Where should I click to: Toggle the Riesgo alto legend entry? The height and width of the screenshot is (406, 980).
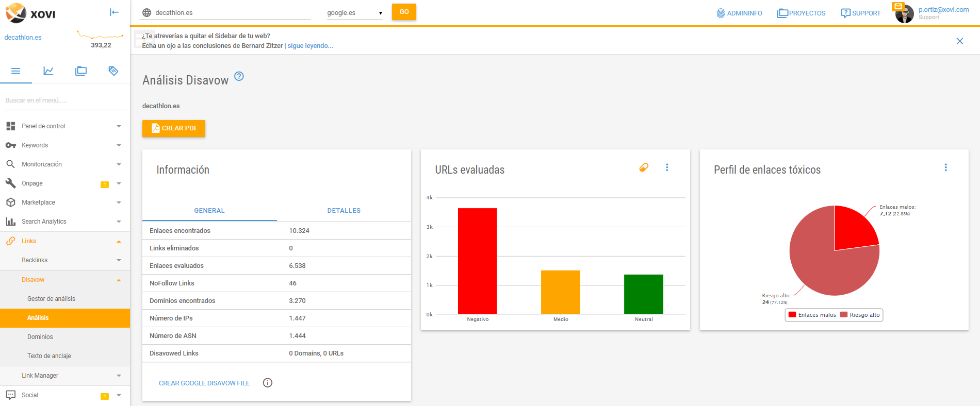860,315
